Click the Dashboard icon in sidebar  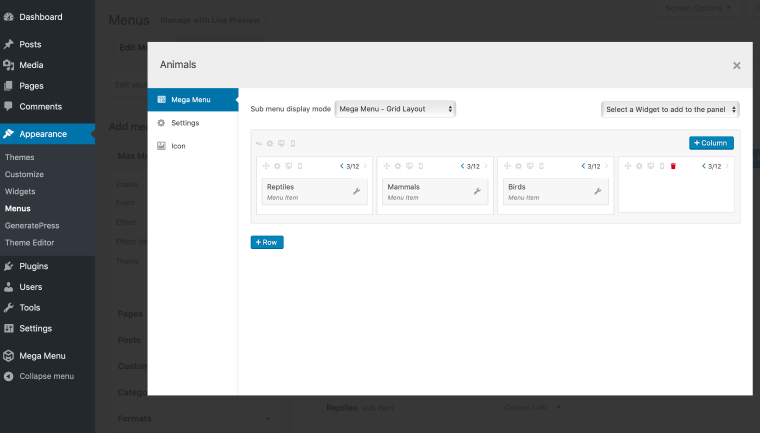pyautogui.click(x=8, y=17)
